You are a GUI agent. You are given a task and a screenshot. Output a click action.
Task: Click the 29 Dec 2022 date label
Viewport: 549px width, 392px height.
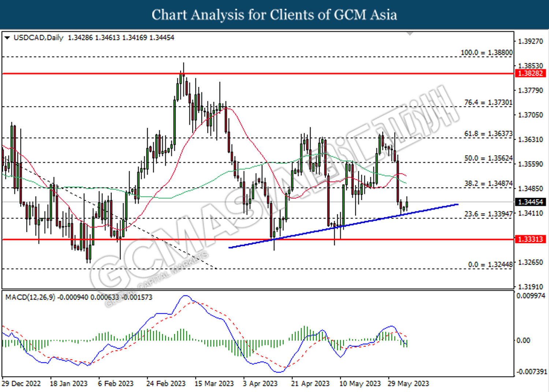[21, 384]
